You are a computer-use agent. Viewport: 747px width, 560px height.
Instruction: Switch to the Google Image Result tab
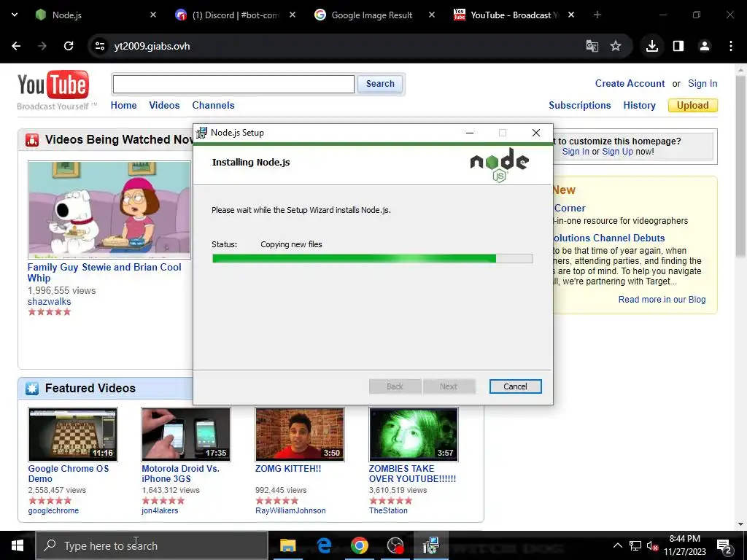point(371,15)
